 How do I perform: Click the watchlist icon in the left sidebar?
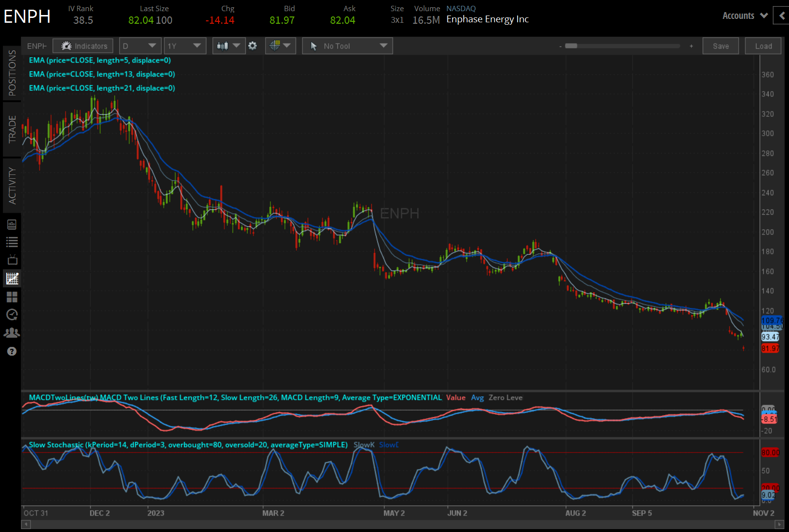12,242
